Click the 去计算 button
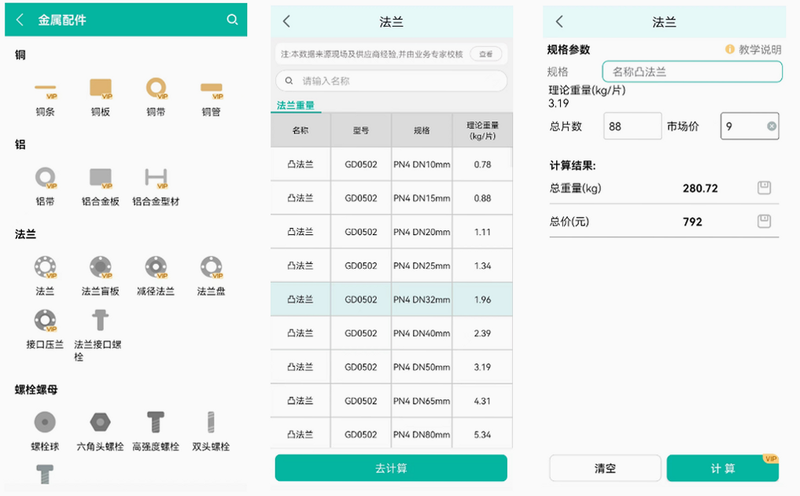The image size is (800, 496). pyautogui.click(x=391, y=468)
